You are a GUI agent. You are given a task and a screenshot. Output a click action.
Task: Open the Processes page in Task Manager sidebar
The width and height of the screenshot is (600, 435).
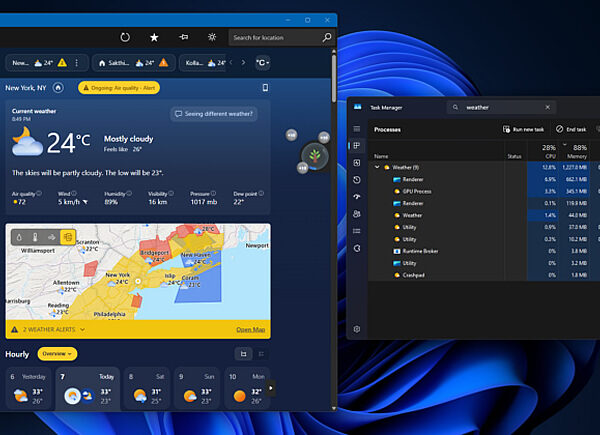[357, 145]
